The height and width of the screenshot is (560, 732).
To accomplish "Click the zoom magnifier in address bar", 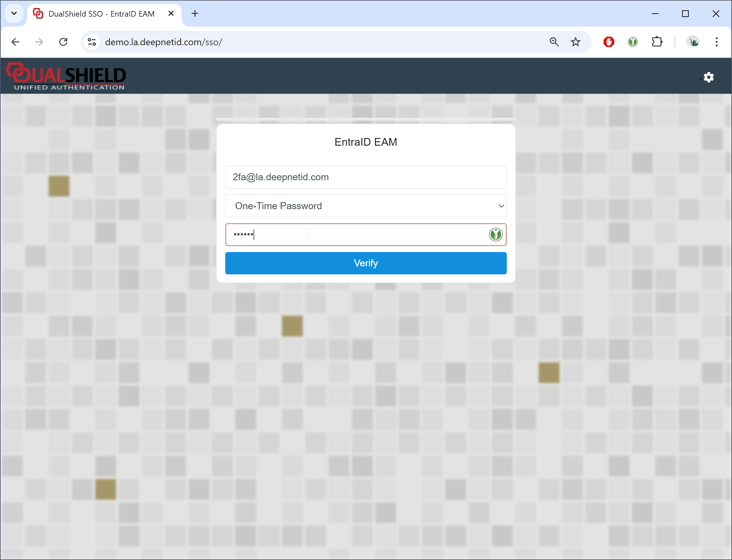I will 554,42.
